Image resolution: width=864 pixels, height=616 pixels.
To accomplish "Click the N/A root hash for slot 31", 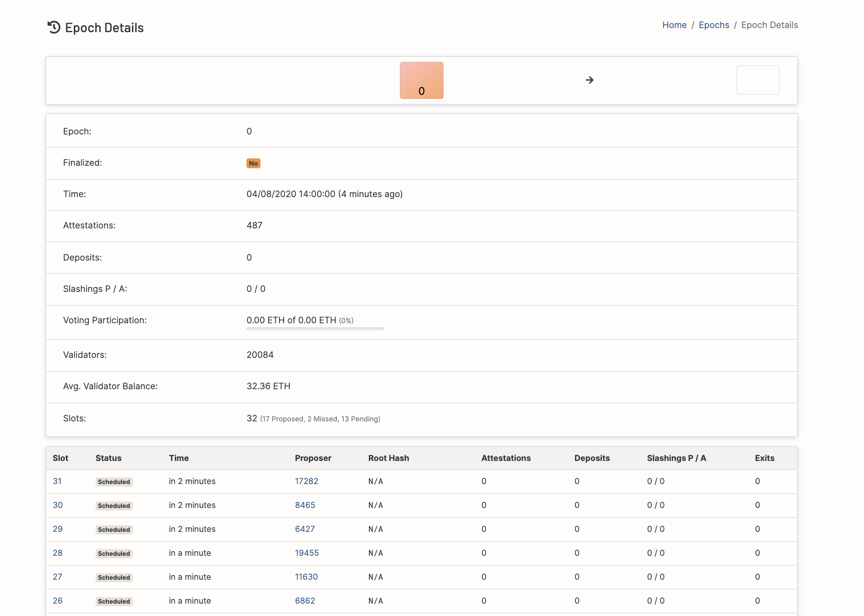I will tap(376, 481).
